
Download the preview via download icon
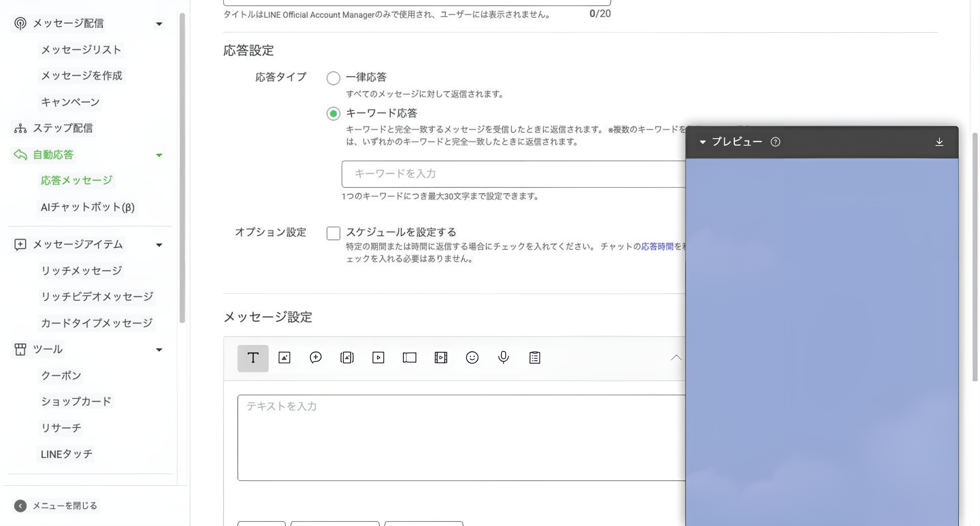click(939, 142)
